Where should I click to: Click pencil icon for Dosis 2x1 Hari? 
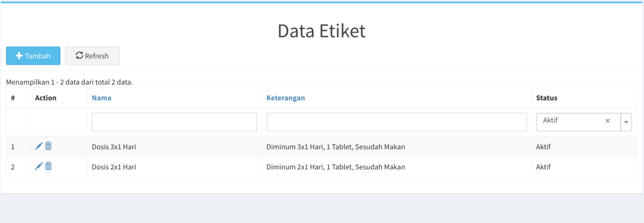(x=39, y=166)
